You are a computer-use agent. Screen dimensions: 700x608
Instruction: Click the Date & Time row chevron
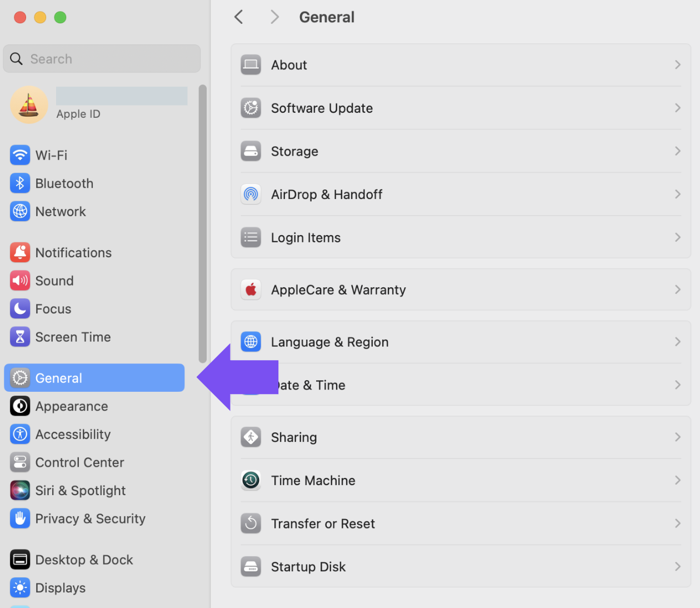[678, 385]
